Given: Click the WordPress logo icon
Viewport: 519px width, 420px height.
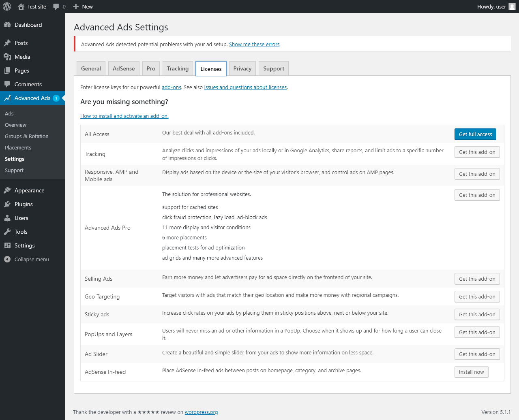Looking at the screenshot, I should (7, 6).
